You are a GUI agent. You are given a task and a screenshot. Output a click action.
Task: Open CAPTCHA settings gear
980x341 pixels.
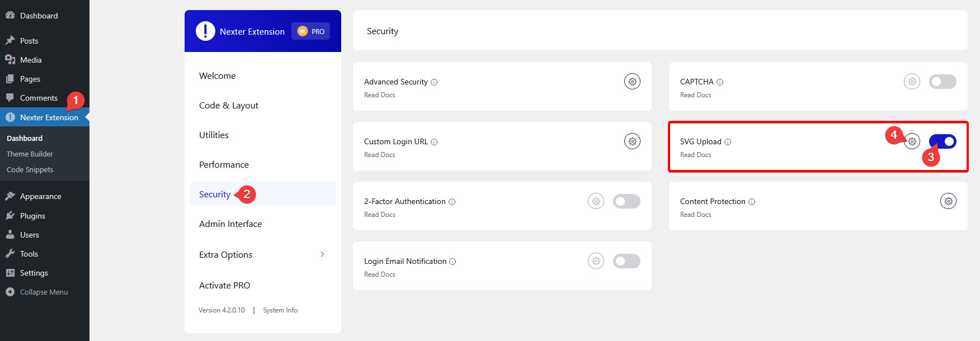(912, 81)
